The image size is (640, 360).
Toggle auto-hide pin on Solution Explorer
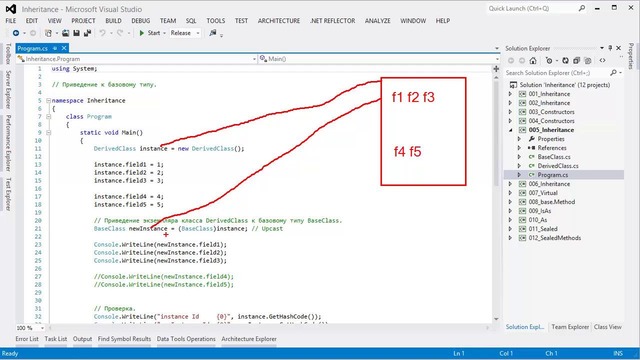610,48
